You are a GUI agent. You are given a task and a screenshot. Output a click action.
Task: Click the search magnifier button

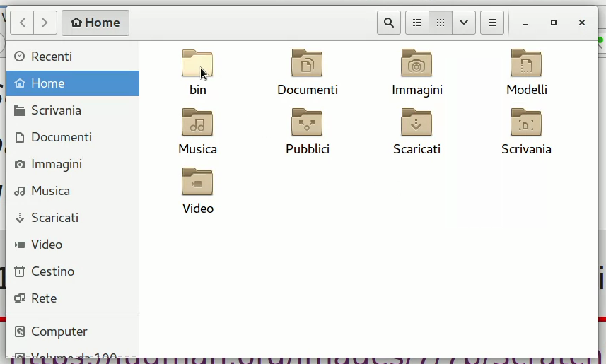[388, 23]
